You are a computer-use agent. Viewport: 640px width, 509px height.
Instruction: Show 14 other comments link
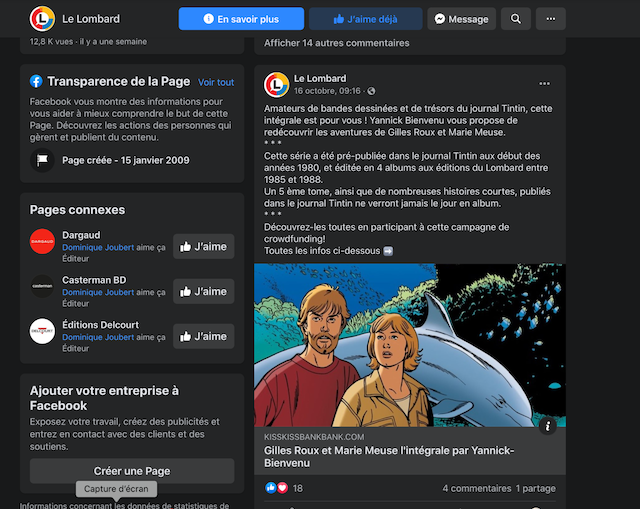tap(336, 43)
